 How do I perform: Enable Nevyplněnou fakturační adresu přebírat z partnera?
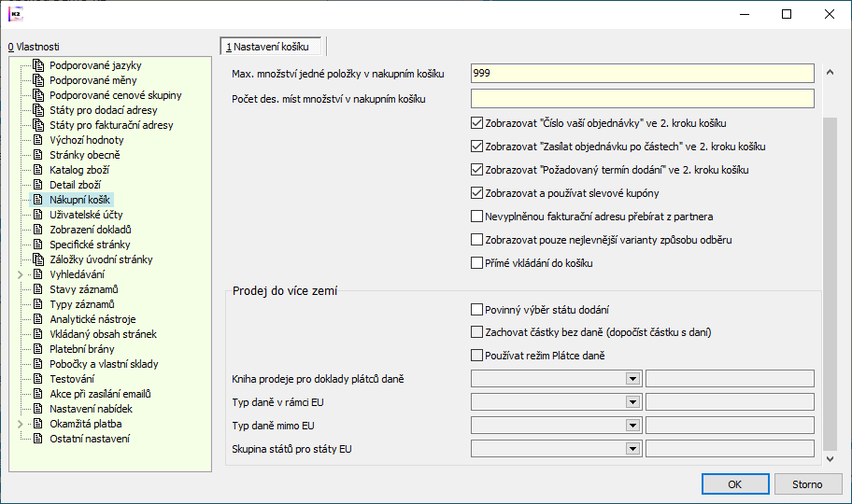click(x=476, y=217)
